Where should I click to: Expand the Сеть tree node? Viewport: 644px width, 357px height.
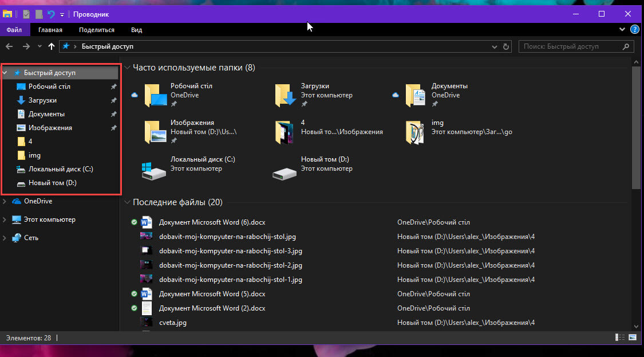(x=5, y=238)
